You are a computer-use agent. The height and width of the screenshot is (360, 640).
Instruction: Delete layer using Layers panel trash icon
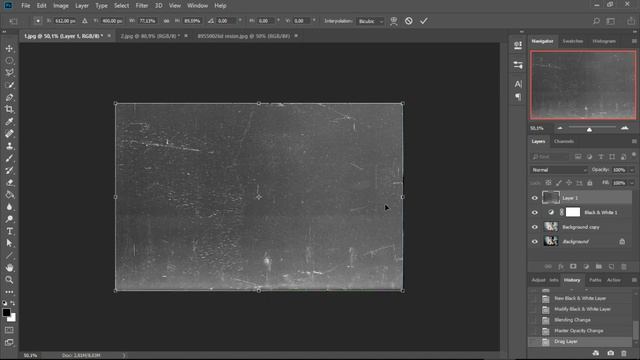624,267
